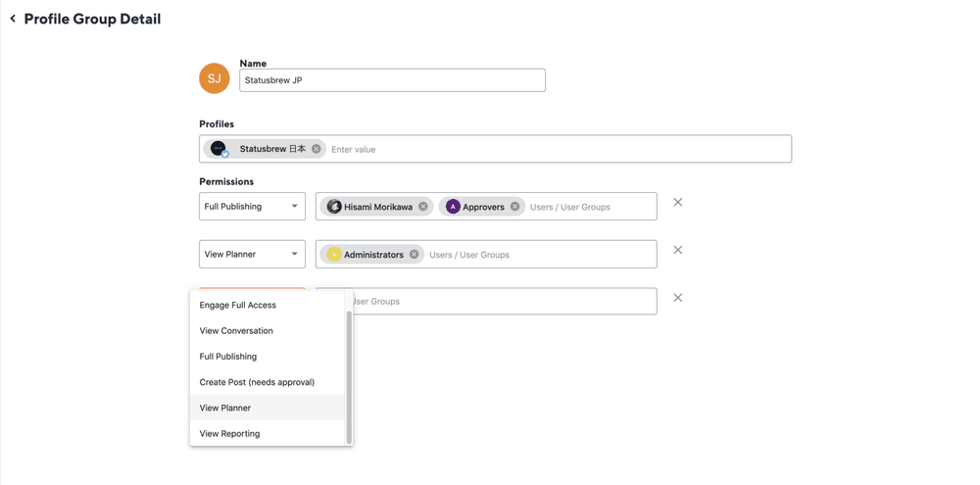The width and height of the screenshot is (980, 485).
Task: Click the Statusbrew 日本 profile avatar
Action: click(x=219, y=149)
